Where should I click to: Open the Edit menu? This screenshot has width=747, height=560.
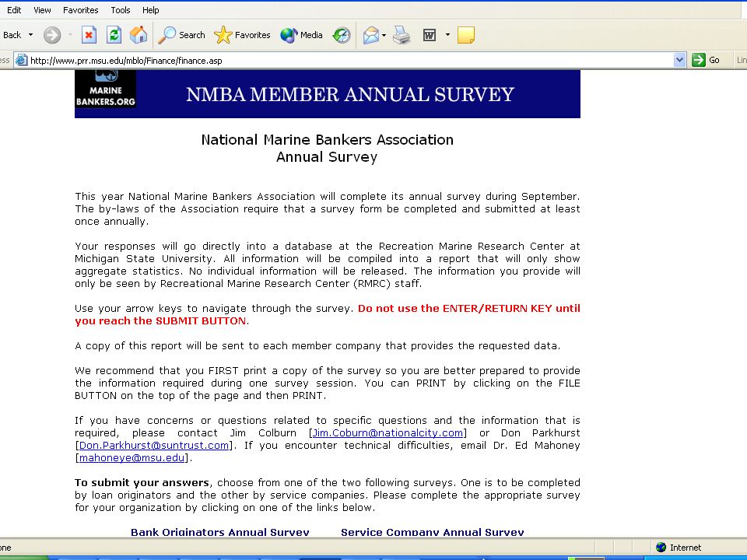[x=14, y=10]
